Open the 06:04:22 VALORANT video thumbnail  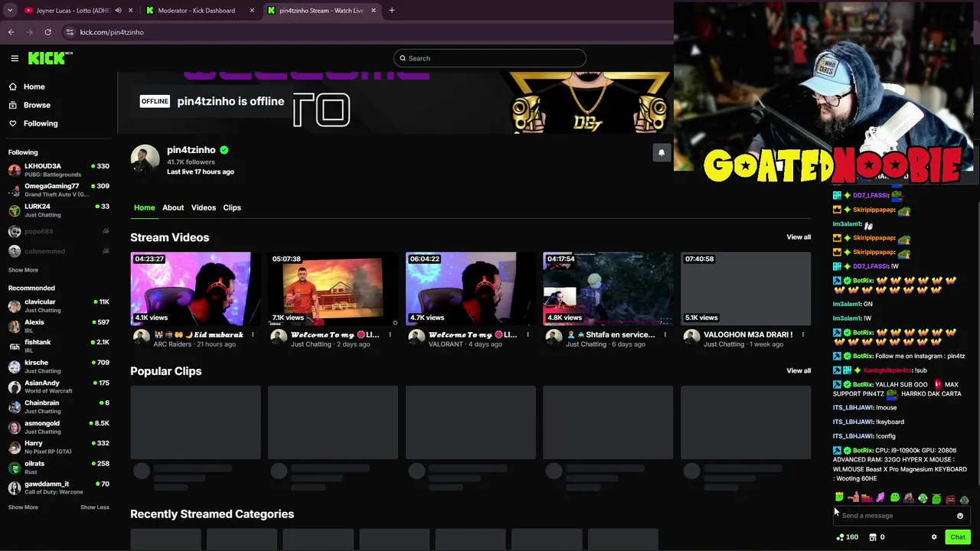471,289
